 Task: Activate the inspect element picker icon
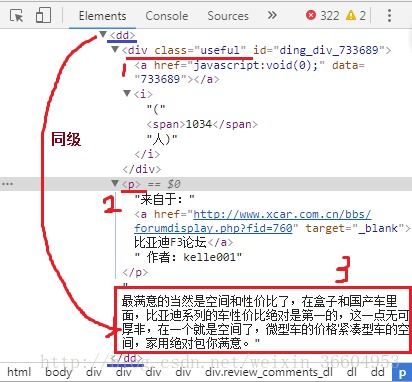16,15
